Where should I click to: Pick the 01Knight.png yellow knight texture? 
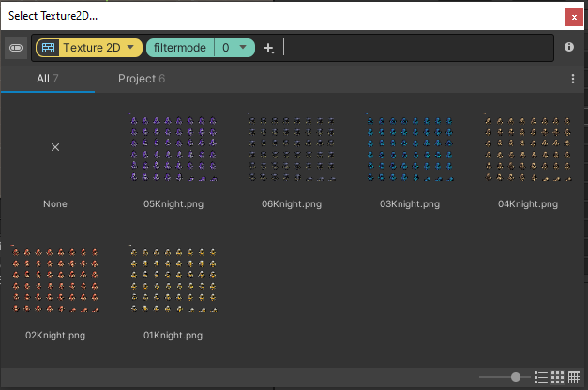(x=173, y=279)
